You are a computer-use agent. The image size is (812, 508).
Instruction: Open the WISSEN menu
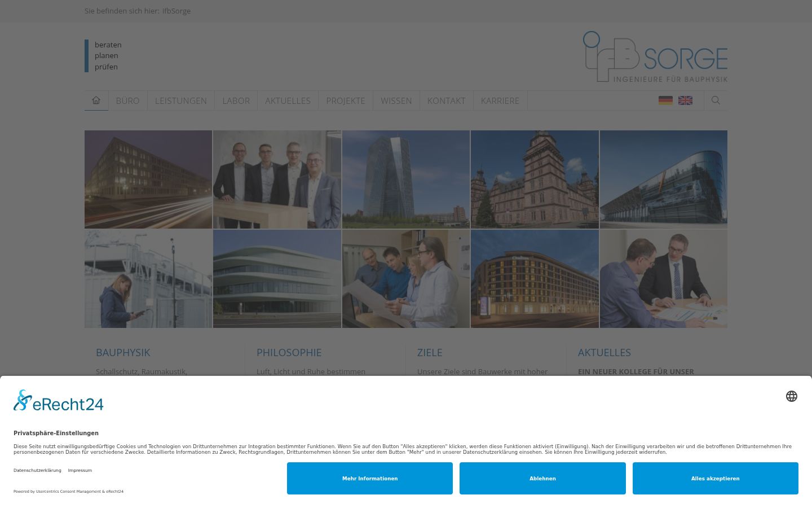click(396, 100)
